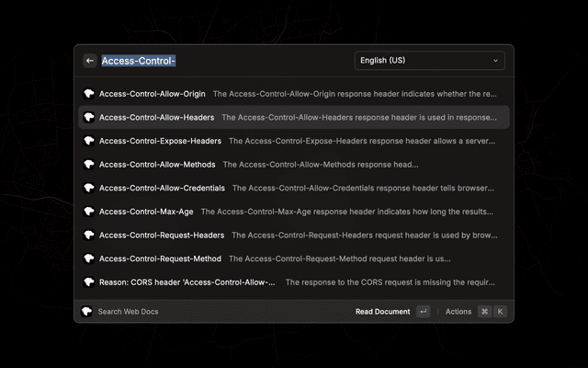Click the icon beside Access-Control-Allow-Origin

89,94
